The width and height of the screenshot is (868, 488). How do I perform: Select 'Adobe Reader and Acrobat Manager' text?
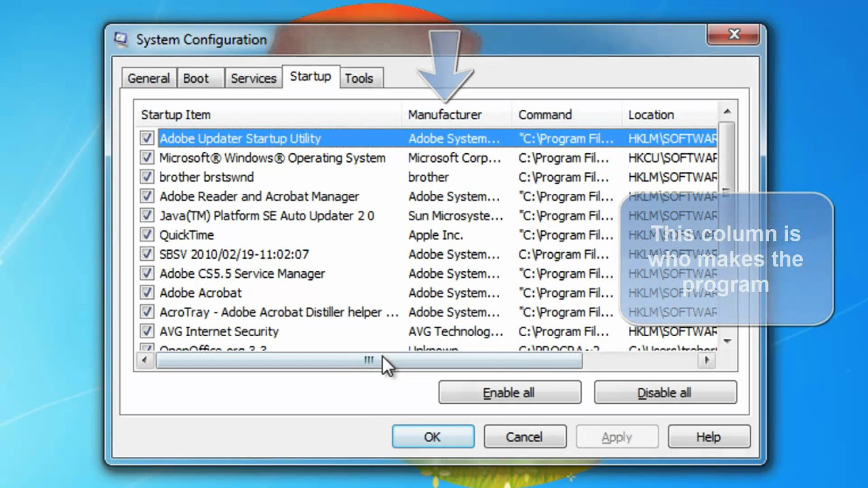[259, 197]
